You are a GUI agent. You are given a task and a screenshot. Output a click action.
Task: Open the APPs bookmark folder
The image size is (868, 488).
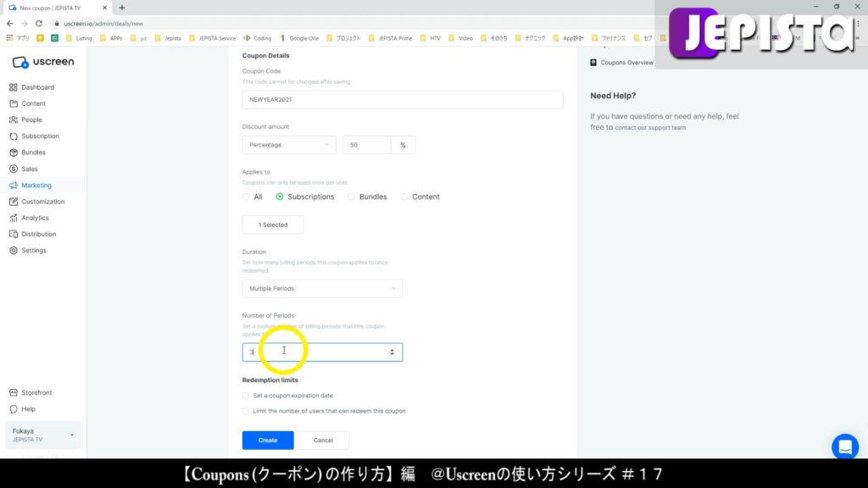111,38
